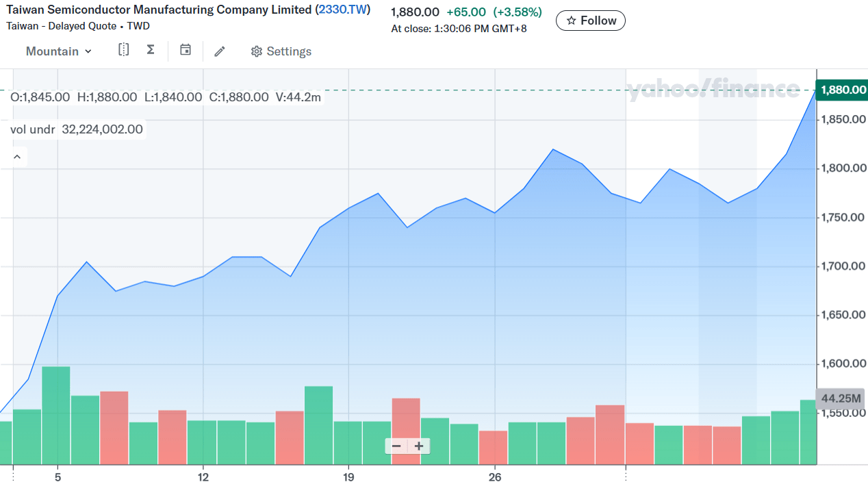Zoom in with the plus button
Viewport: 868px width, 482px height.
[x=419, y=446]
